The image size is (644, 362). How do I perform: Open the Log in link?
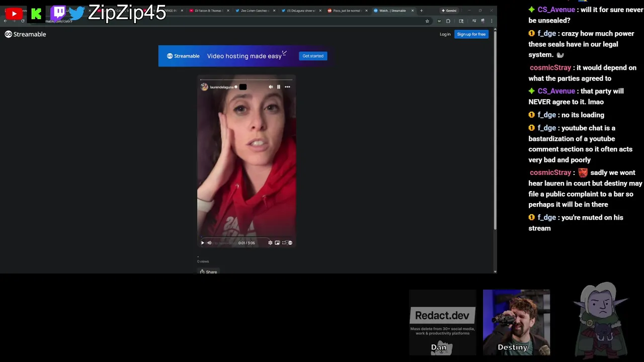point(445,34)
